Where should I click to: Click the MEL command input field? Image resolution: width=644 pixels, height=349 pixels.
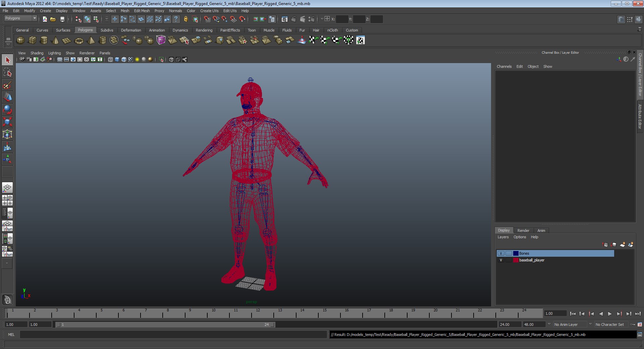pyautogui.click(x=173, y=335)
